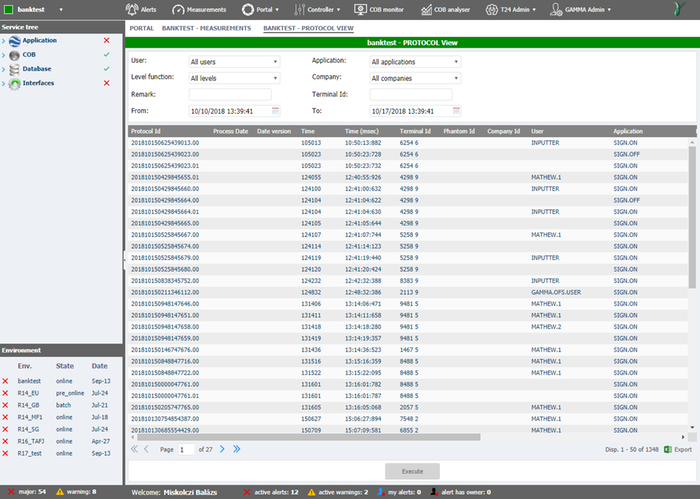
Task: Open the To date calendar picker
Action: pyautogui.click(x=456, y=111)
